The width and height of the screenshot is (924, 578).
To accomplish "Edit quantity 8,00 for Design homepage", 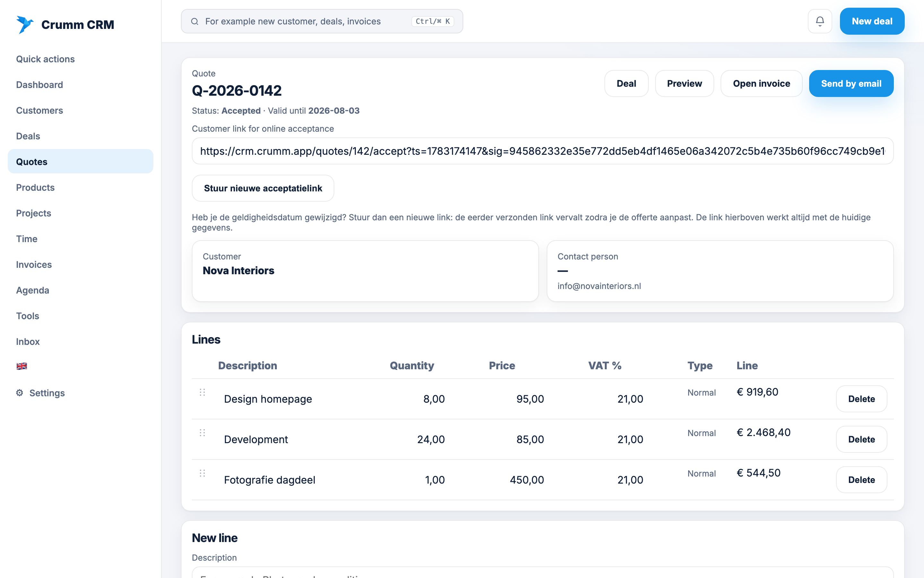I will 420,399.
